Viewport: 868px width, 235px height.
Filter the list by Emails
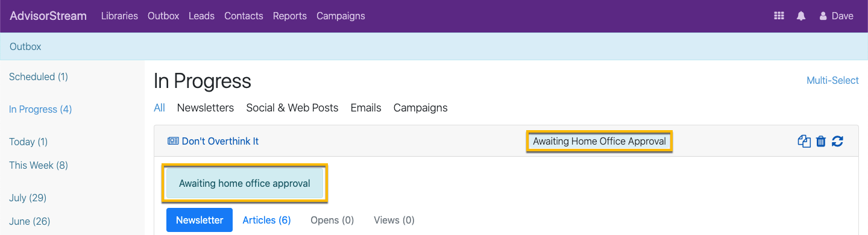[366, 108]
